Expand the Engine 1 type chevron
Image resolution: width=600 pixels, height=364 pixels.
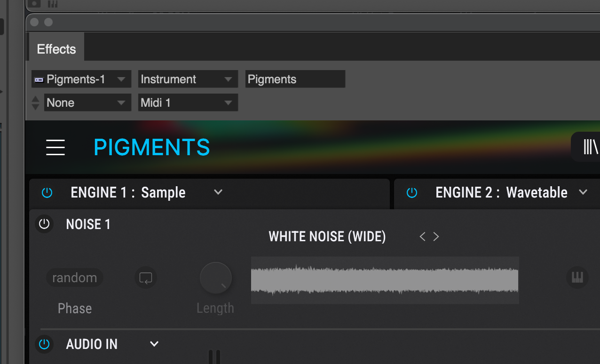(218, 192)
